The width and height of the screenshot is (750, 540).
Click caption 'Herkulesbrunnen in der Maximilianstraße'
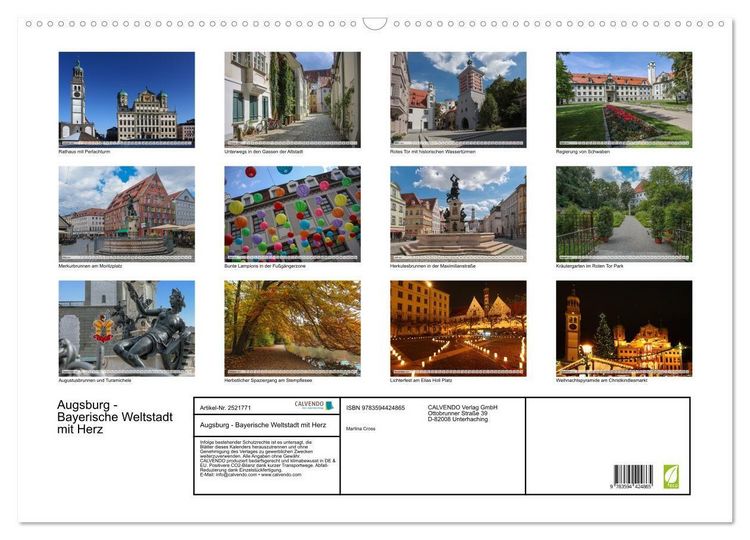pyautogui.click(x=432, y=266)
